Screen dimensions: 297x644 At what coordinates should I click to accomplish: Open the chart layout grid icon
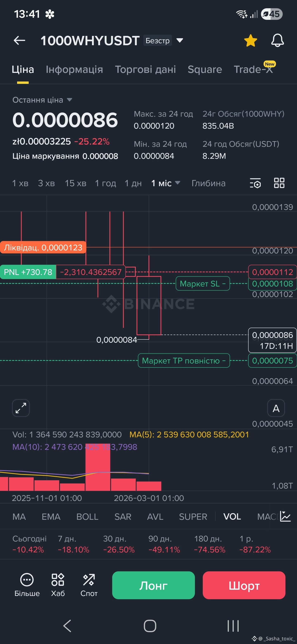click(279, 183)
